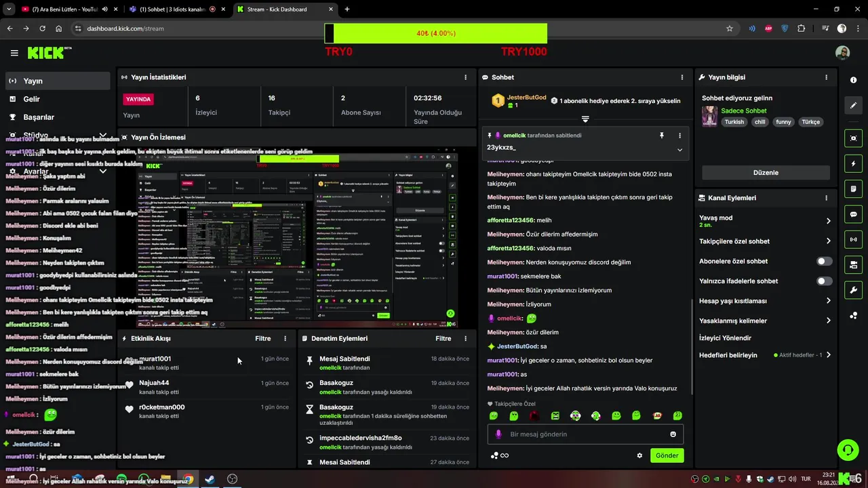
Task: Click the bubbles icon below the message box
Action: click(x=494, y=455)
